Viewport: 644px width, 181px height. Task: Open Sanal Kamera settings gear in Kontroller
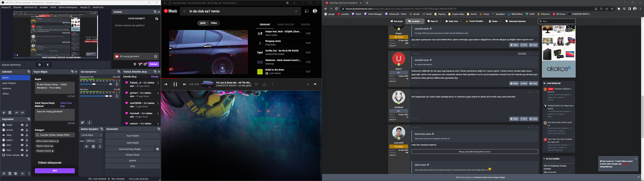(x=157, y=149)
